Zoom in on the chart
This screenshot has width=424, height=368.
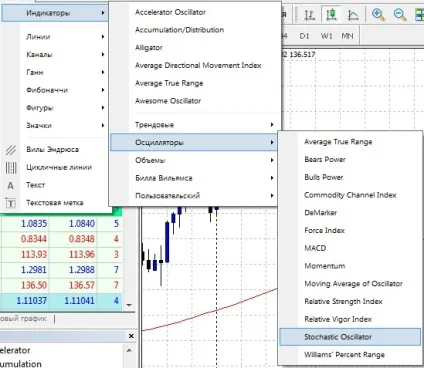click(378, 15)
